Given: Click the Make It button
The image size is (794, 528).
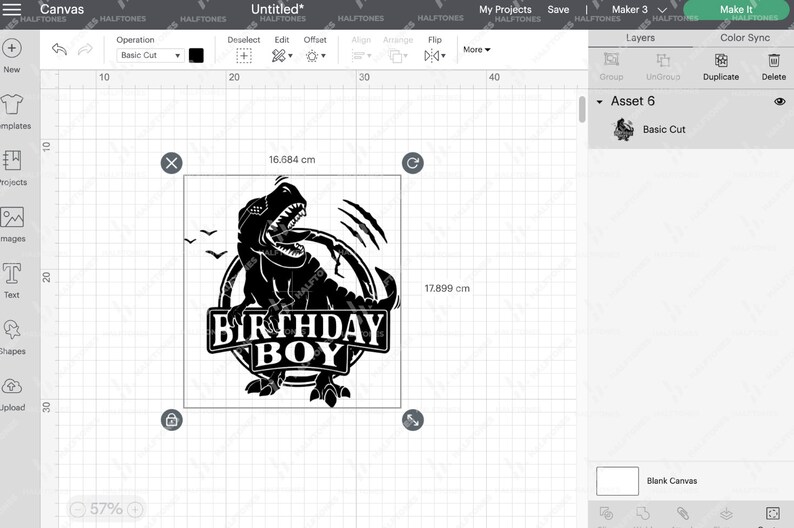Looking at the screenshot, I should tap(736, 10).
